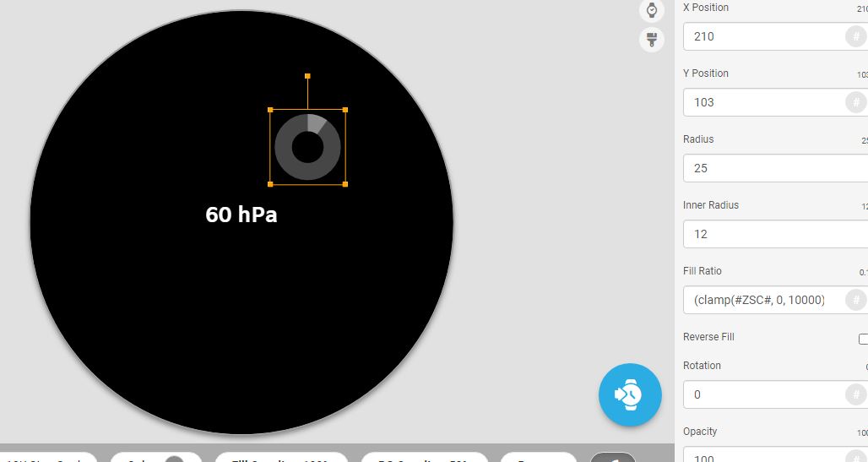Select the 60 hPa text layer
This screenshot has width=868, height=462.
click(241, 215)
